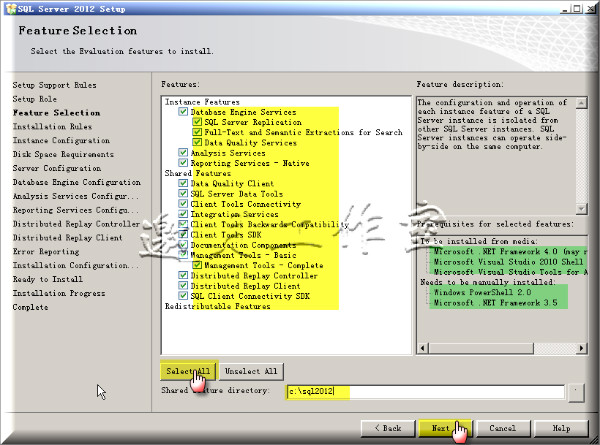The width and height of the screenshot is (600, 445).
Task: Go to Next setup step
Action: tap(445, 428)
